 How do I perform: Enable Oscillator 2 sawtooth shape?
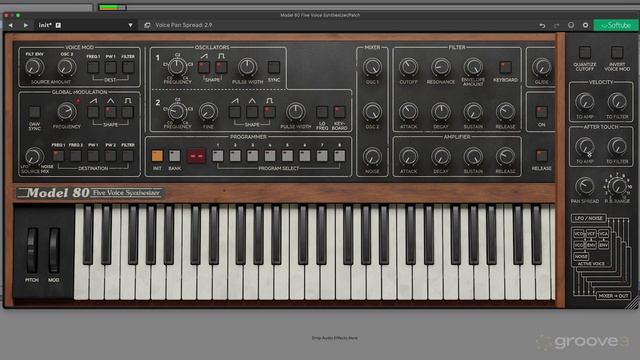[235, 112]
